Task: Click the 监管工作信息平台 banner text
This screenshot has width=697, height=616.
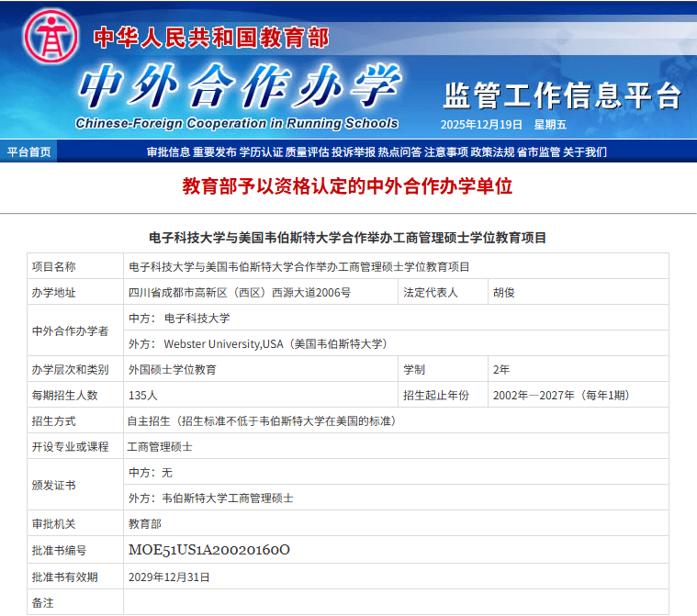Action: pos(562,95)
